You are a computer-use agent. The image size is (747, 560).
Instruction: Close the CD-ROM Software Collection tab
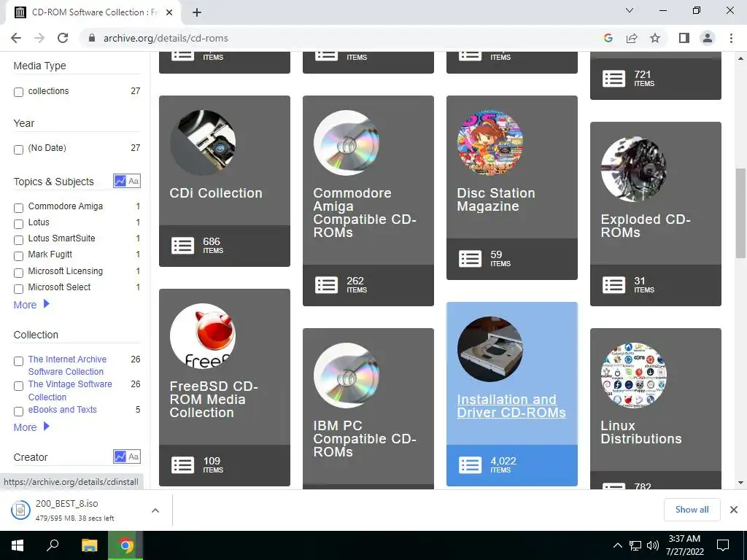tap(169, 12)
